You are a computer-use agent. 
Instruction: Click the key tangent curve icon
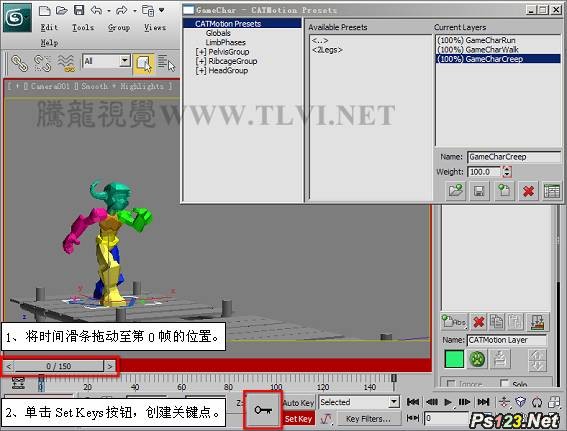click(327, 419)
